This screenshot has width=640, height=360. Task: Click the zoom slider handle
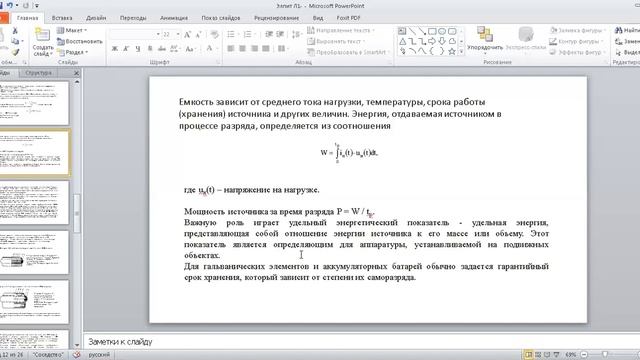tap(605, 355)
